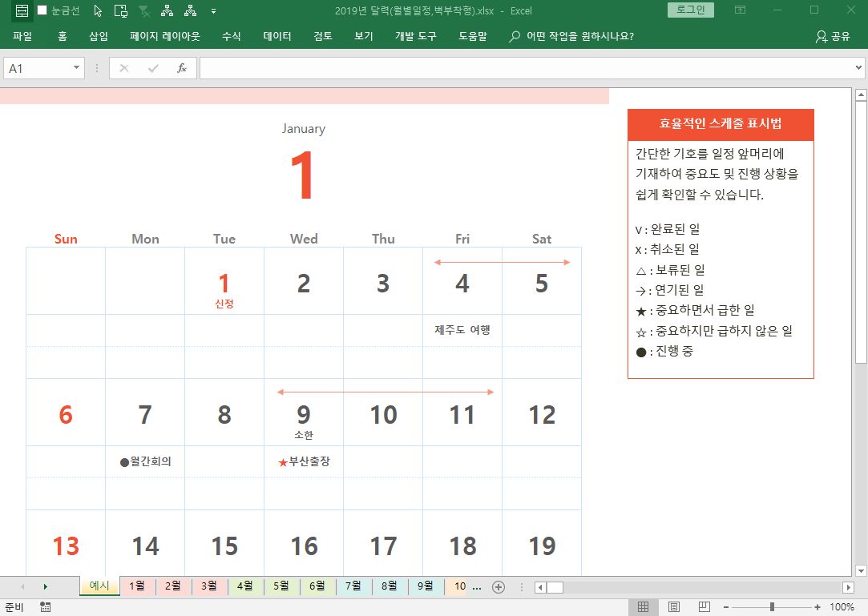This screenshot has height=616, width=868.
Task: Click the clear filter icon
Action: point(144,10)
